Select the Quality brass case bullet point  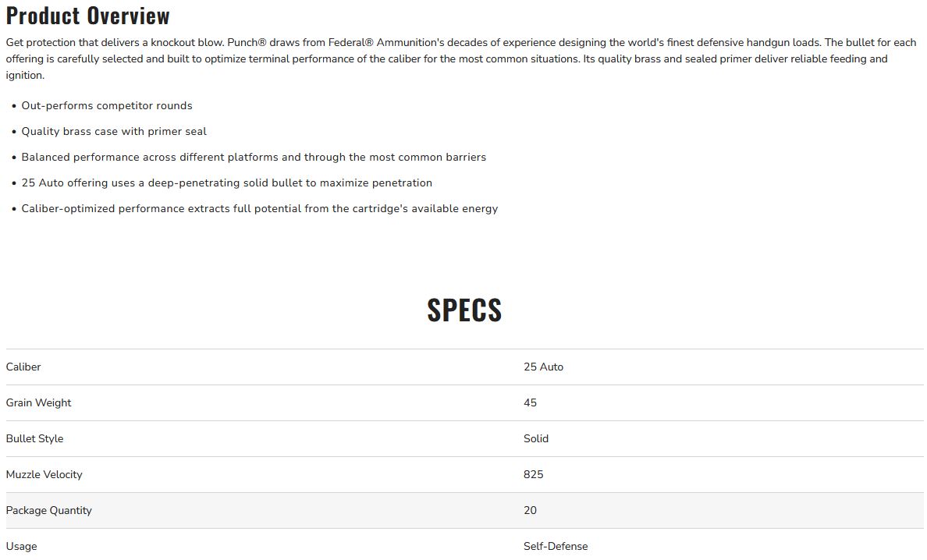114,131
